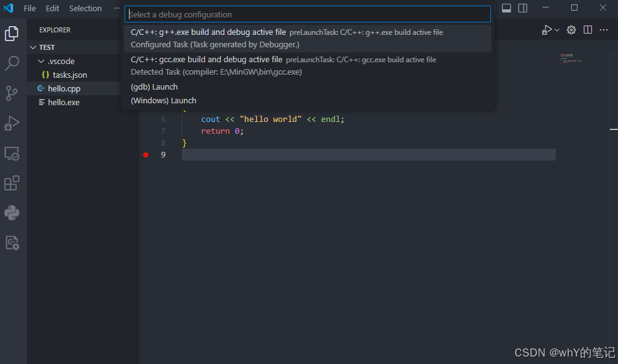The height and width of the screenshot is (364, 618).
Task: Click the code minimap preview
Action: (571, 58)
